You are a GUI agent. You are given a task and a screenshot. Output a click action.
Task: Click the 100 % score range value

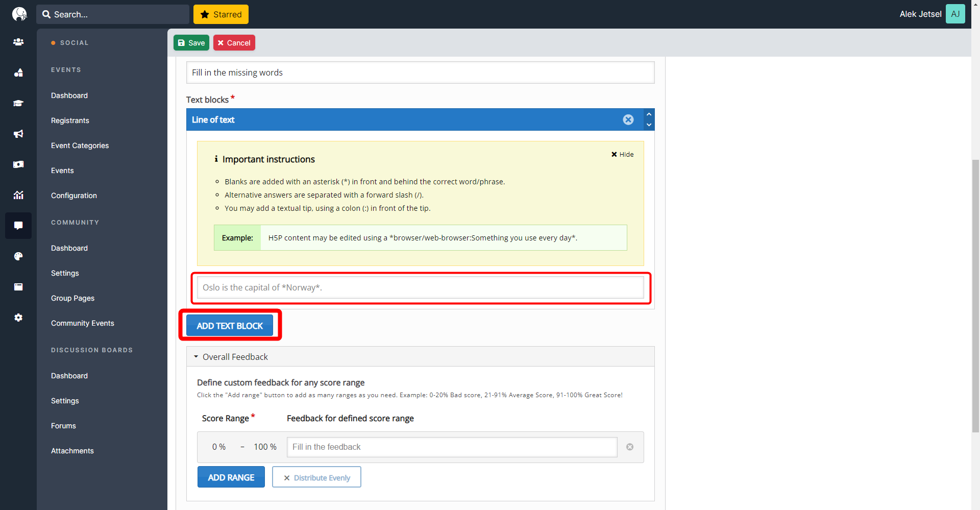pyautogui.click(x=265, y=447)
